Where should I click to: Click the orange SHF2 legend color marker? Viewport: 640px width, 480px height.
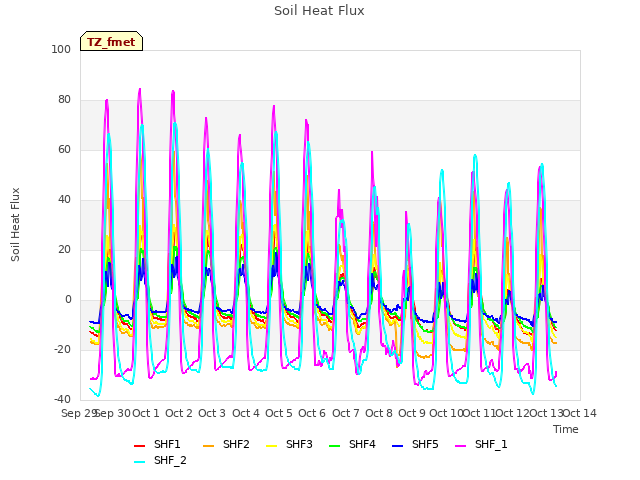208,446
